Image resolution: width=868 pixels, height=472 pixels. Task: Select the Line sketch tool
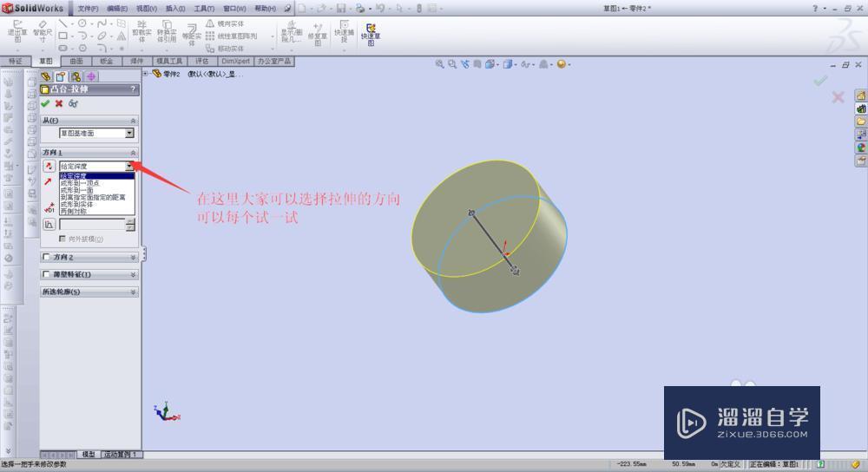pyautogui.click(x=62, y=23)
